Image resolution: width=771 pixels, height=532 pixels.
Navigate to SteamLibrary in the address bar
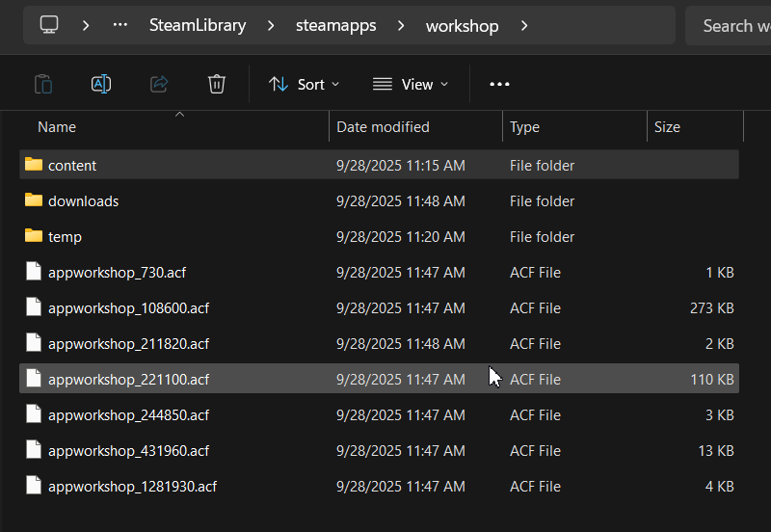[198, 26]
